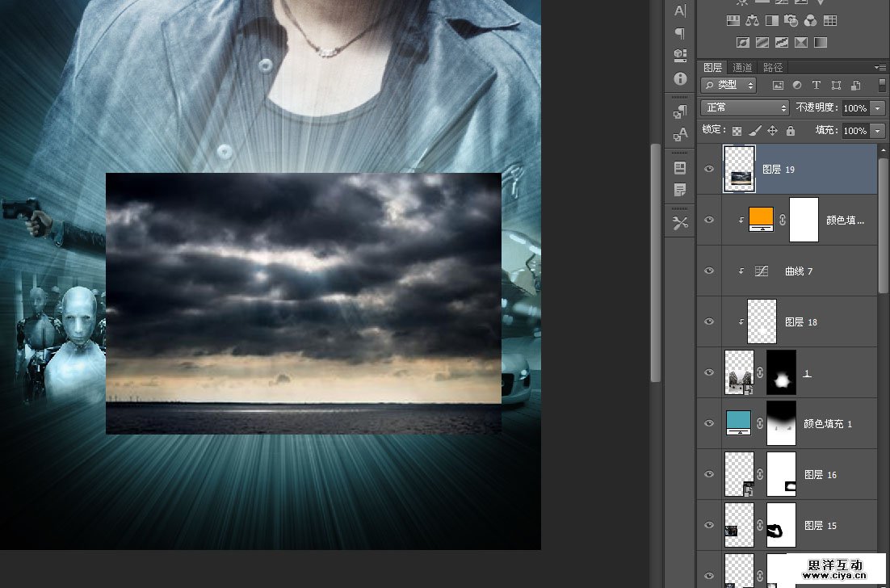Image resolution: width=890 pixels, height=588 pixels.
Task: Open the Character panel icon
Action: (x=680, y=10)
